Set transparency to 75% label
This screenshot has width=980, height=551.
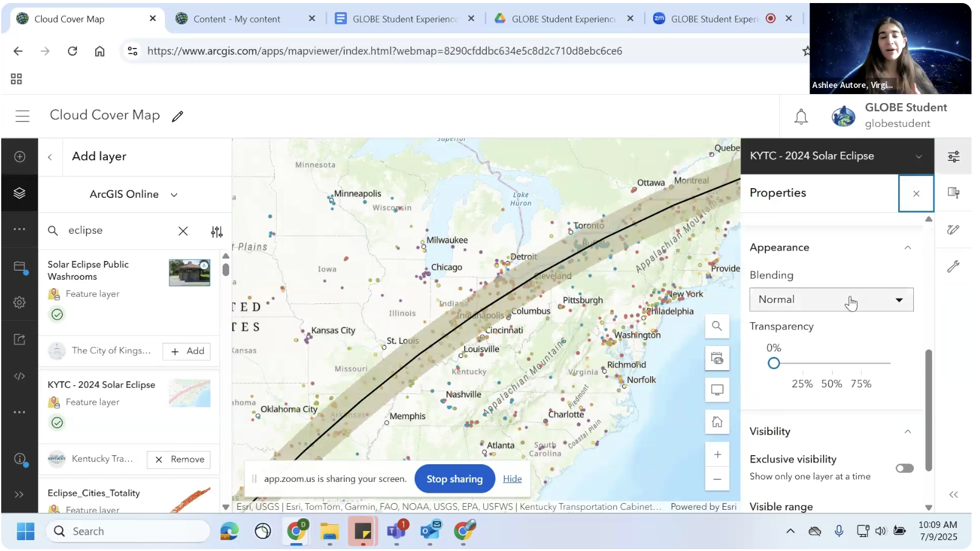tap(861, 384)
